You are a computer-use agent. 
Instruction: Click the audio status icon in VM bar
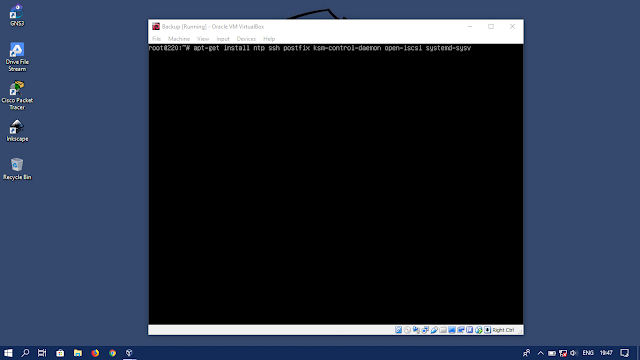[416, 330]
